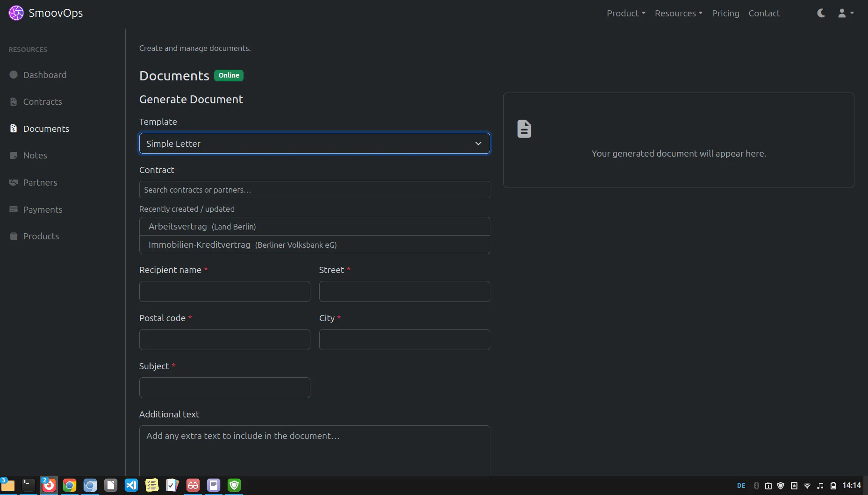The width and height of the screenshot is (868, 495).
Task: Click the SmoovOps logo icon
Action: [x=16, y=13]
